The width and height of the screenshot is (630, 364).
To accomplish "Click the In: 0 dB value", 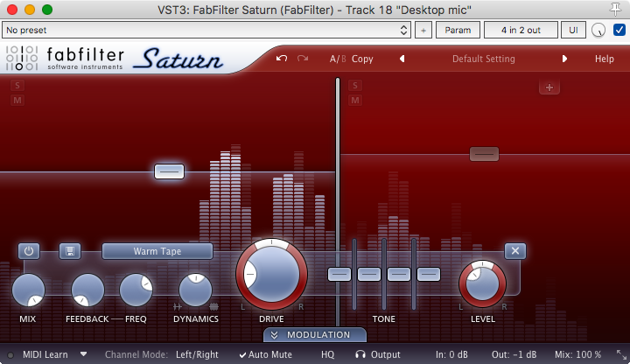I will pos(451,354).
